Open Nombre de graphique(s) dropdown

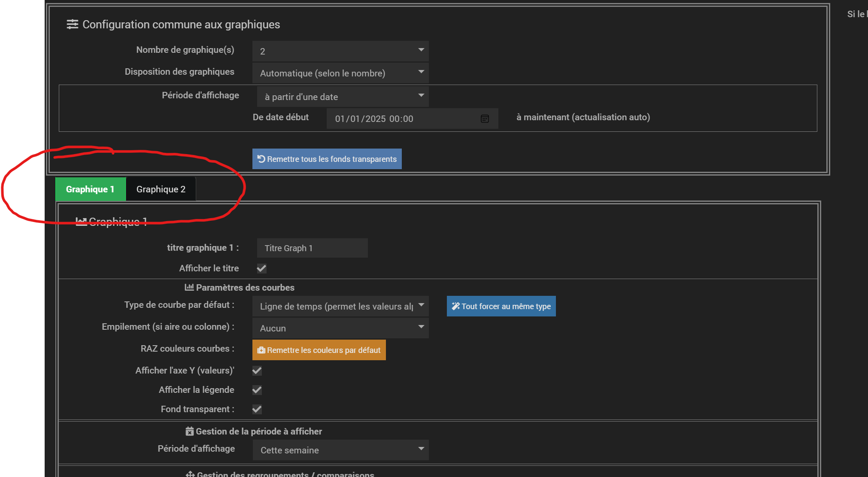(x=340, y=51)
